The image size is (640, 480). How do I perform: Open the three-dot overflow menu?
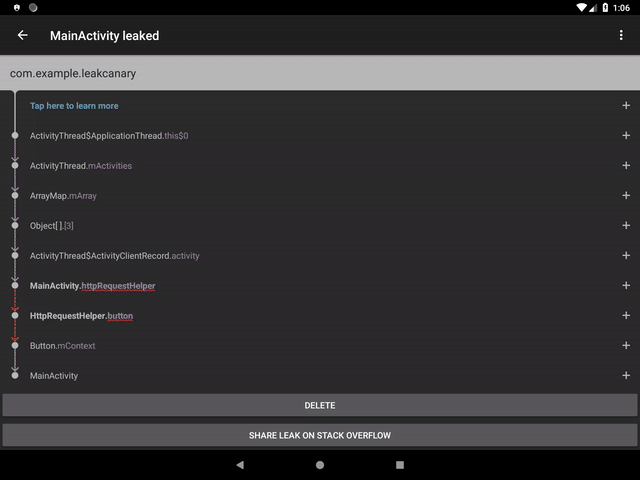[x=621, y=36]
